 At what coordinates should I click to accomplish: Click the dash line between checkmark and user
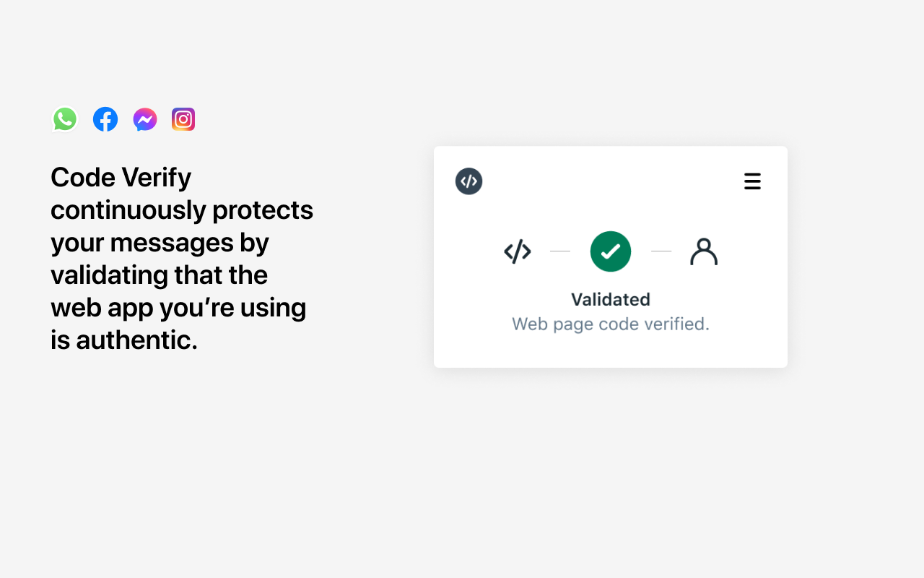(661, 251)
